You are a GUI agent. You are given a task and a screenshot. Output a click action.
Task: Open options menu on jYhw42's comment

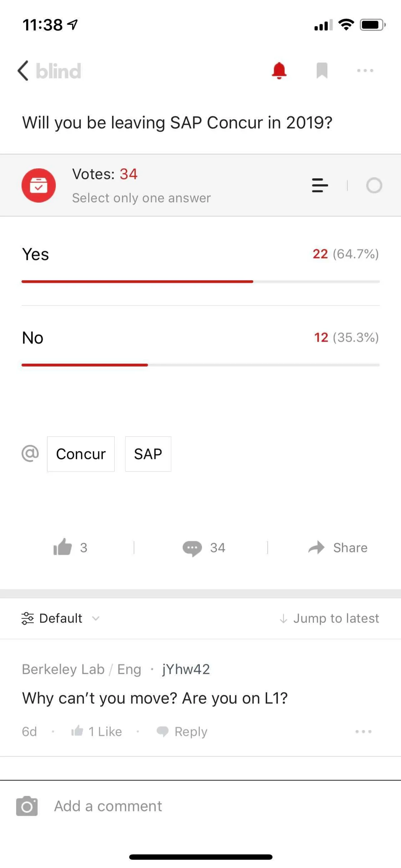pos(363,732)
